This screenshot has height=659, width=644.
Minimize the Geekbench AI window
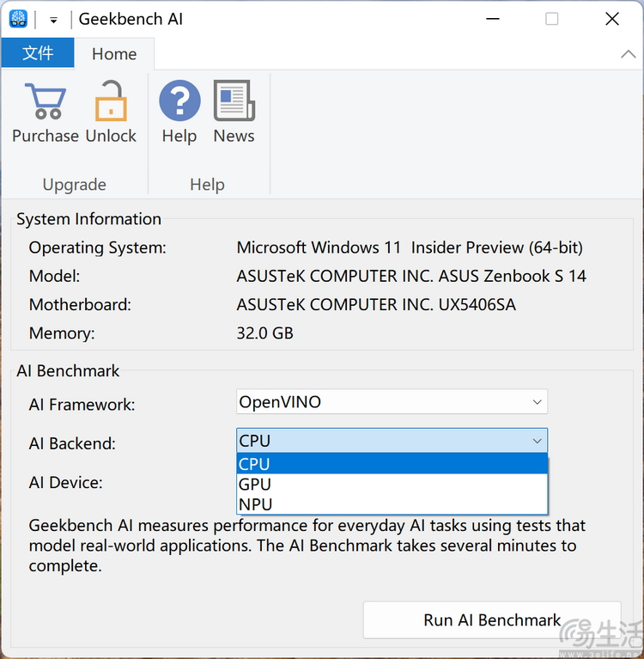(x=492, y=19)
